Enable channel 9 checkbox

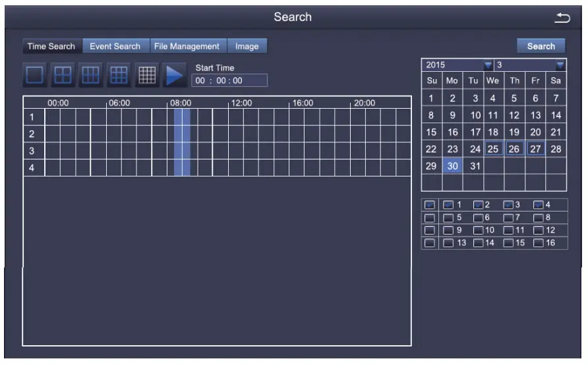[x=448, y=230]
